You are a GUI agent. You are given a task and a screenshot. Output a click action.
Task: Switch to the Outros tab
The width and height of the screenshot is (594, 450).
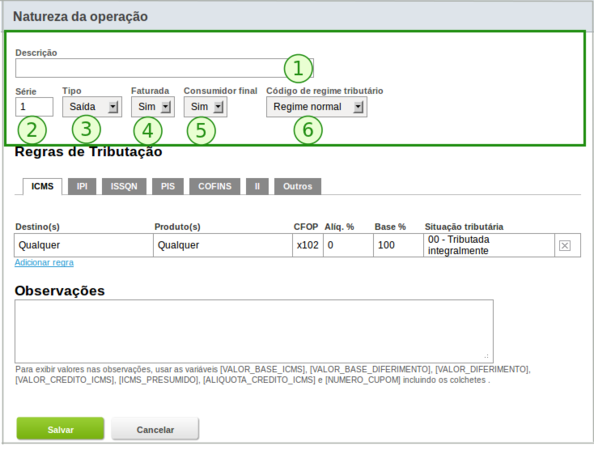[298, 186]
